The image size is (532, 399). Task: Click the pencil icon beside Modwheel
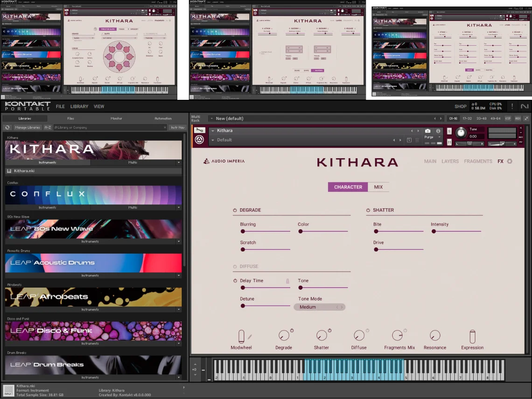point(250,336)
